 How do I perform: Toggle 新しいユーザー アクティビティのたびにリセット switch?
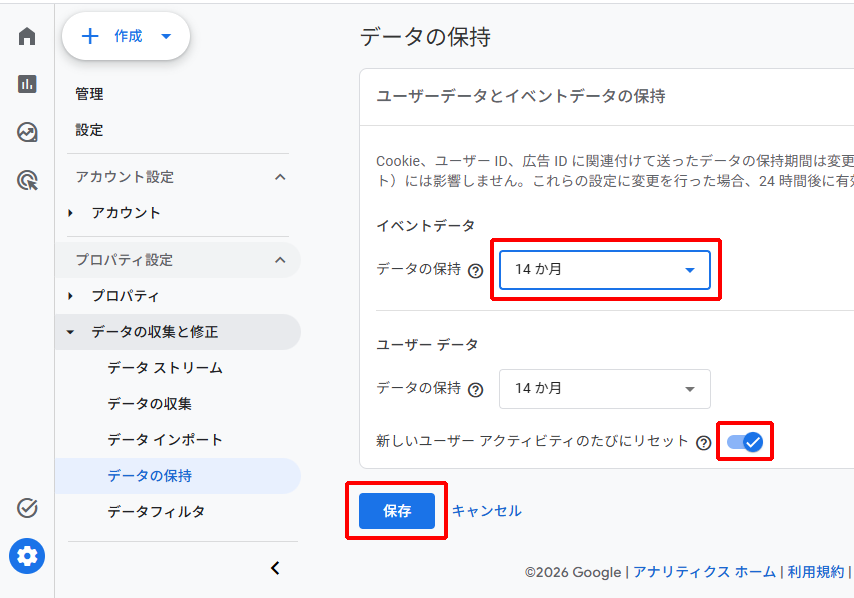tap(745, 442)
